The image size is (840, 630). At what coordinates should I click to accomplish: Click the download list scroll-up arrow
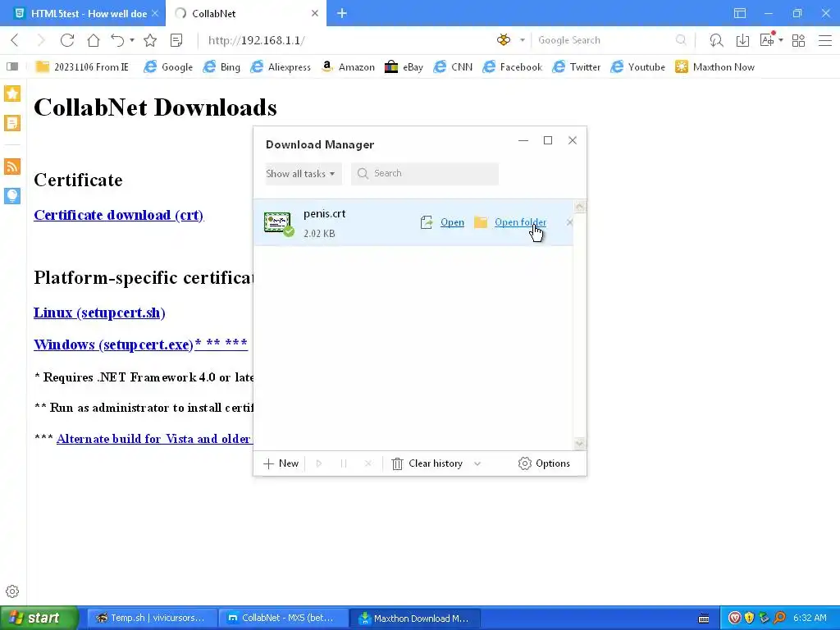(579, 207)
